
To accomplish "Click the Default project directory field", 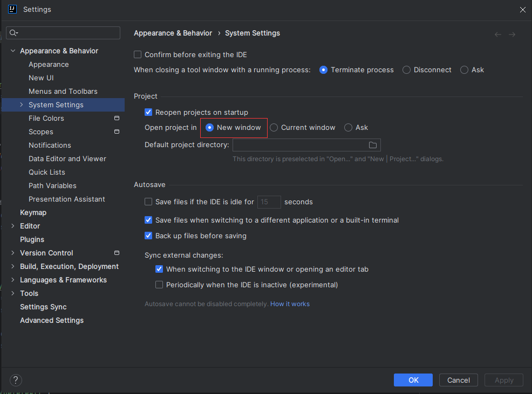I will [299, 145].
